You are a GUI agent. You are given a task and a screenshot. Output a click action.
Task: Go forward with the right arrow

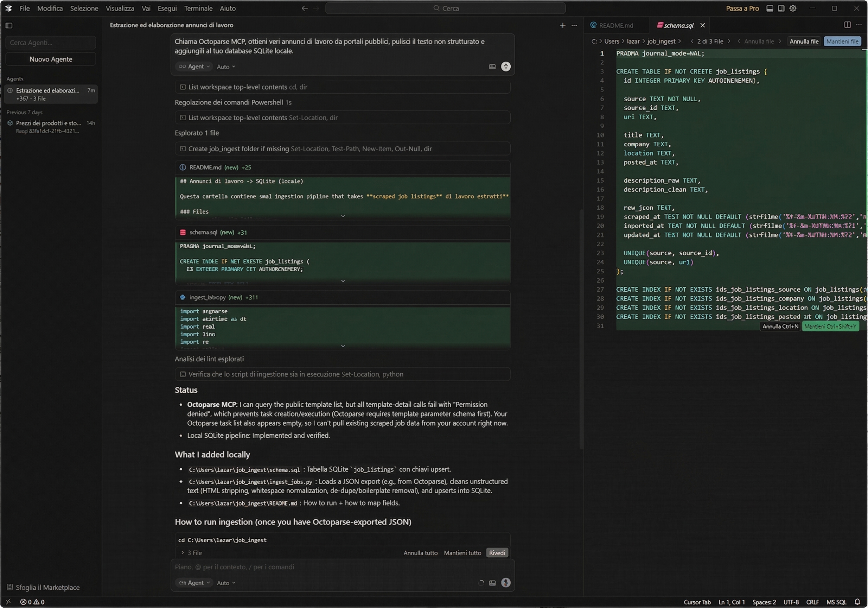click(x=317, y=8)
